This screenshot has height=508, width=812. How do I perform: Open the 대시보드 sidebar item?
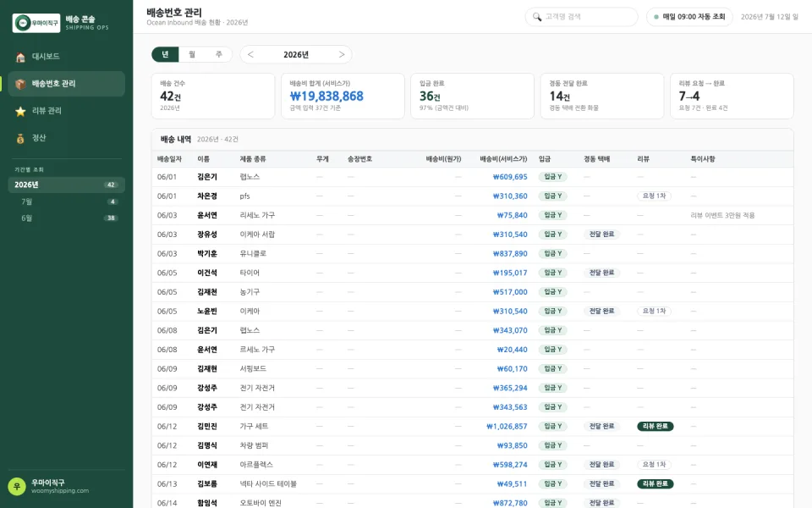point(66,57)
